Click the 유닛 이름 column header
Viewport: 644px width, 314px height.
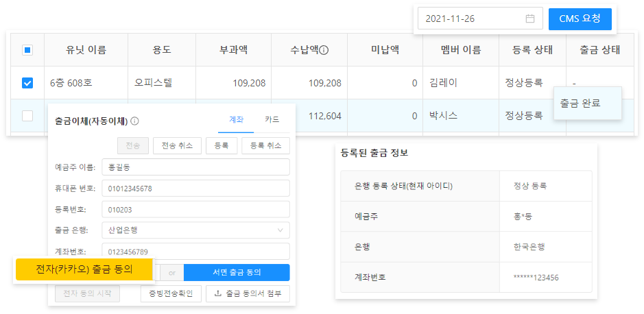[86, 50]
